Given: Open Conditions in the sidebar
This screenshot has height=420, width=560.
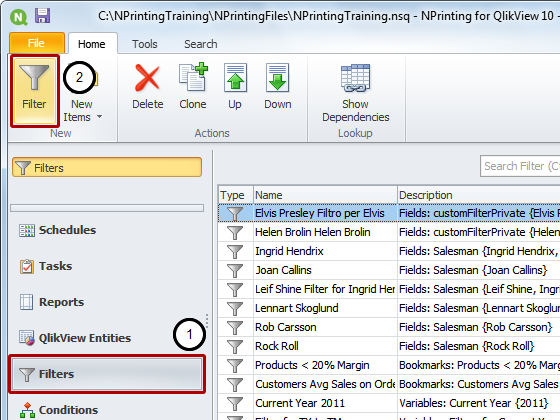Looking at the screenshot, I should tap(59, 410).
